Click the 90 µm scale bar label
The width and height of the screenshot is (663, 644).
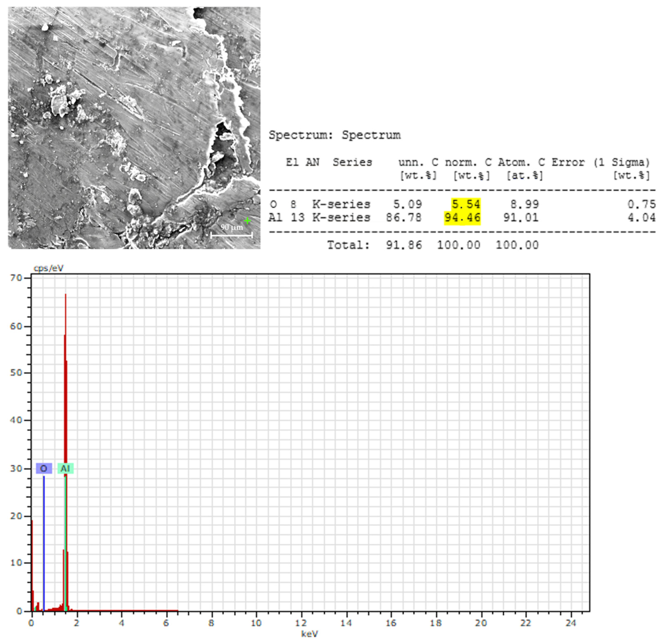point(232,227)
